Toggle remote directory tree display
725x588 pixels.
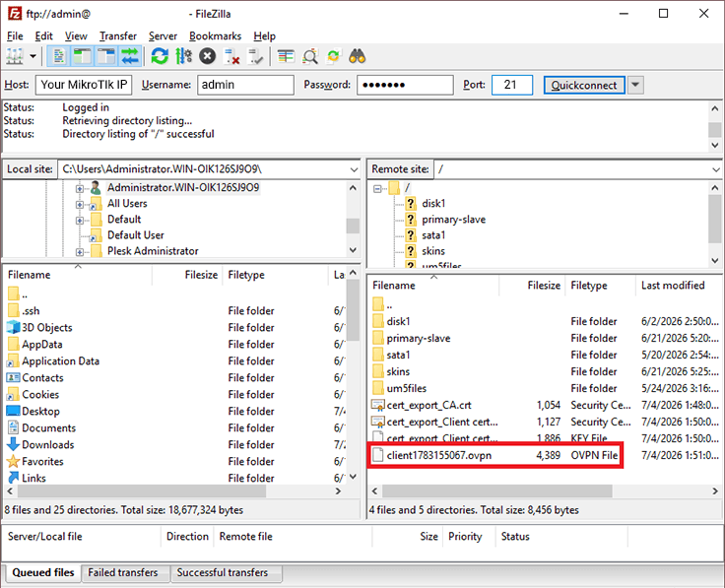click(x=105, y=57)
